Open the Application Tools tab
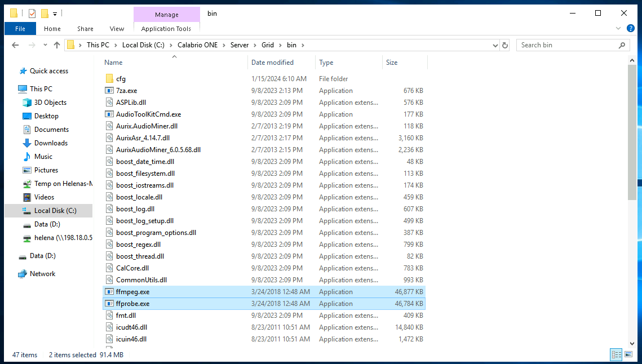The width and height of the screenshot is (642, 364). click(166, 29)
